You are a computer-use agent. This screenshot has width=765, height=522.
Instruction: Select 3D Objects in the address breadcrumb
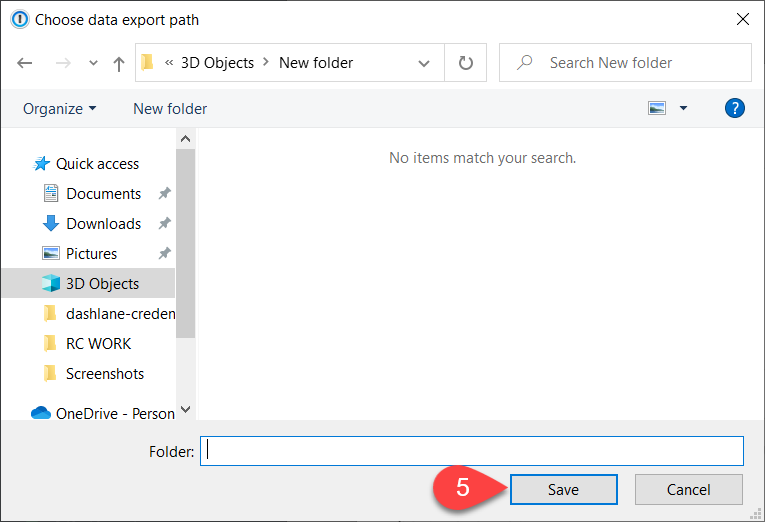tap(217, 63)
